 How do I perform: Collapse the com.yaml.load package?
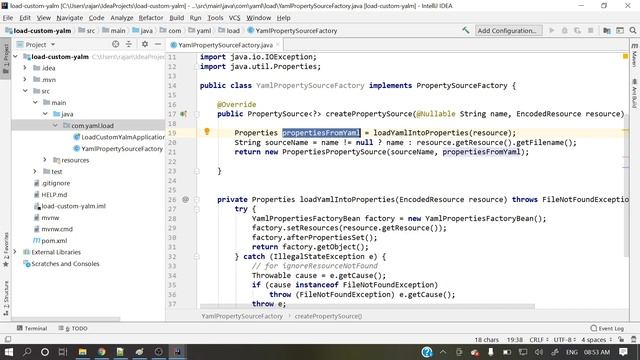click(x=55, y=125)
